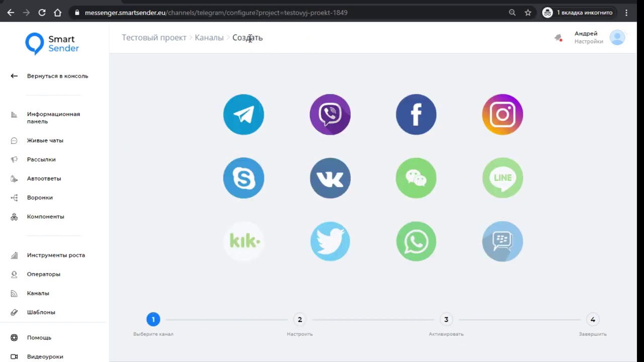Pick the Skype channel icon
Viewport: 644px width, 362px height.
point(244,178)
